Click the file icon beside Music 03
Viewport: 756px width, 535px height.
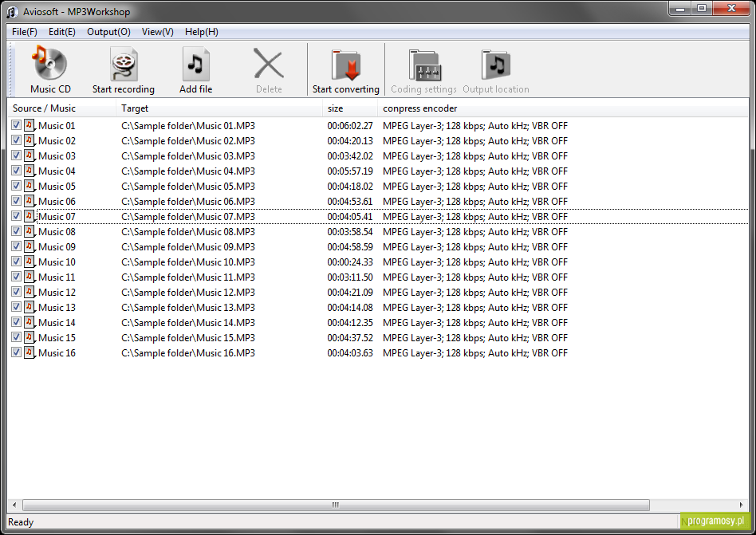coord(30,155)
